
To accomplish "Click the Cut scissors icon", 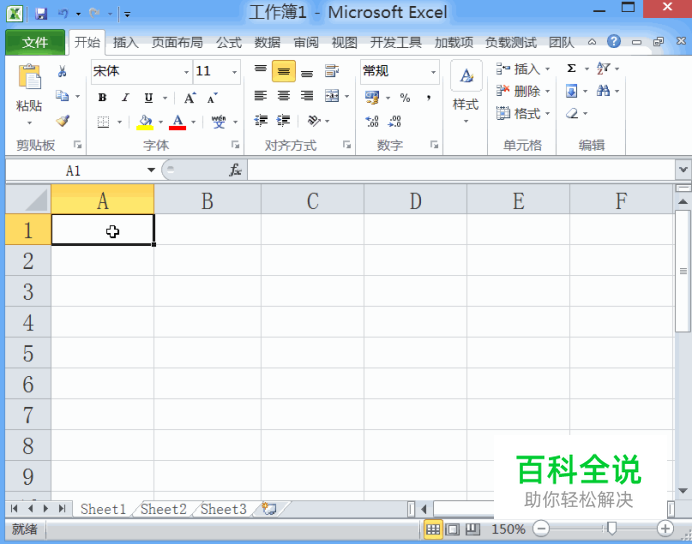I will pos(62,71).
